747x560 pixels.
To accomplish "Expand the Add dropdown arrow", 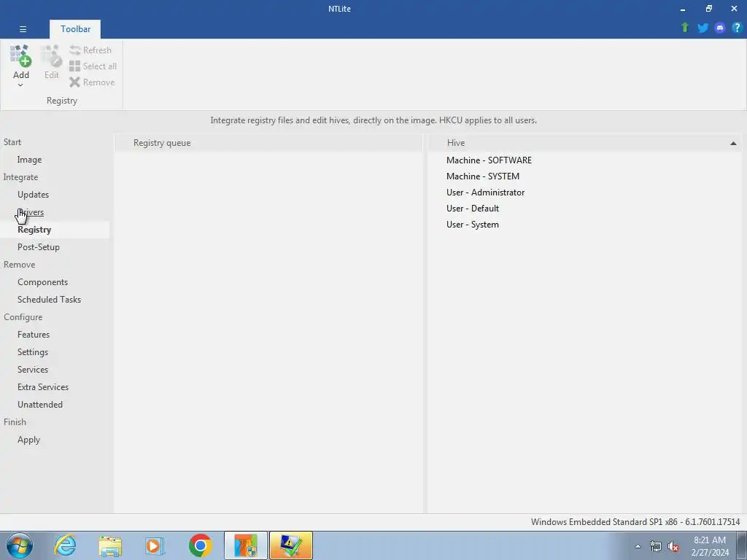I will click(x=20, y=85).
